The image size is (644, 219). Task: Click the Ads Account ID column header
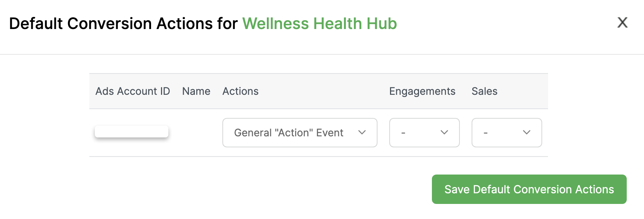[133, 91]
